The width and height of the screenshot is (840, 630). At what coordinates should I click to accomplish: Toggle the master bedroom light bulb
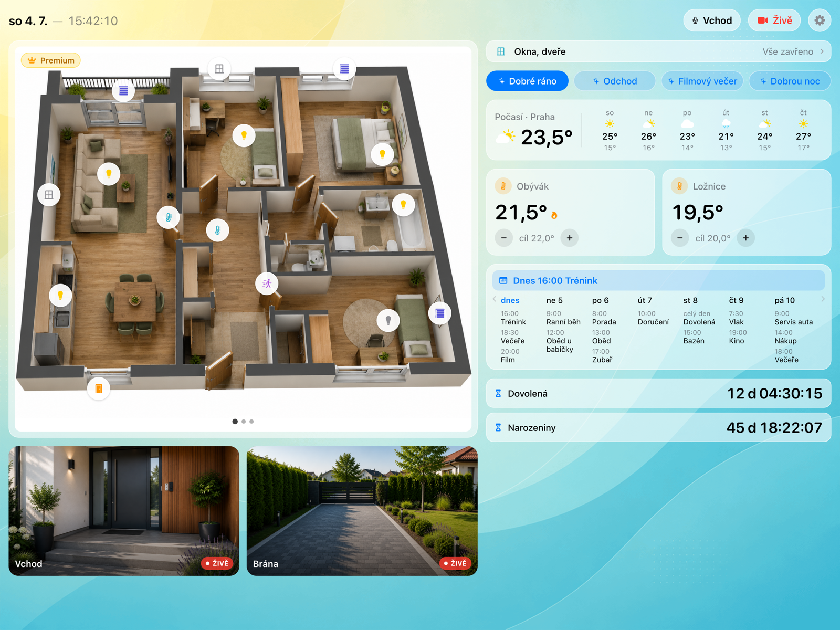point(382,154)
